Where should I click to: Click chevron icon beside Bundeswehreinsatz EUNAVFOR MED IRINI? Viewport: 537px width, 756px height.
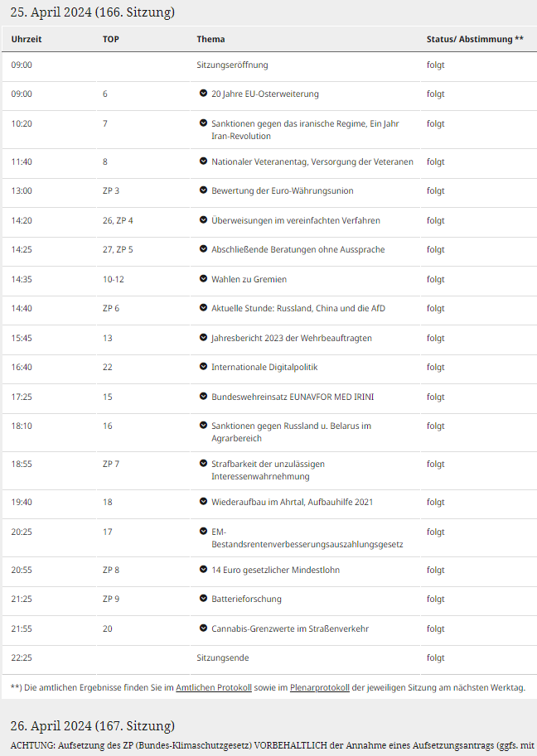(203, 397)
